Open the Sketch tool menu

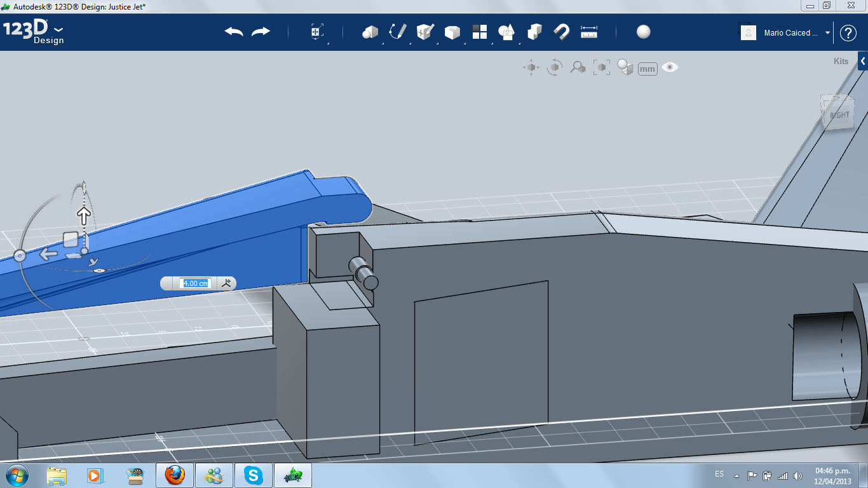click(398, 32)
